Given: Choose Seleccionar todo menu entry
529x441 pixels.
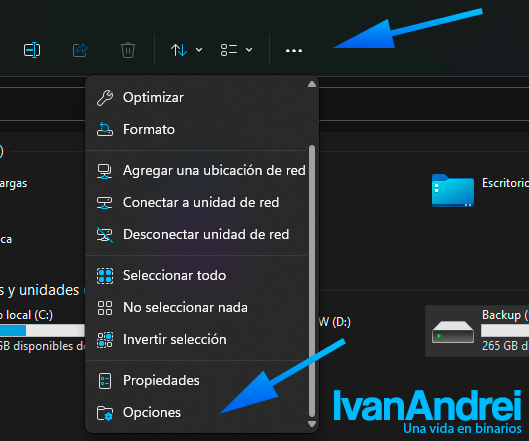Looking at the screenshot, I should coord(196,276).
